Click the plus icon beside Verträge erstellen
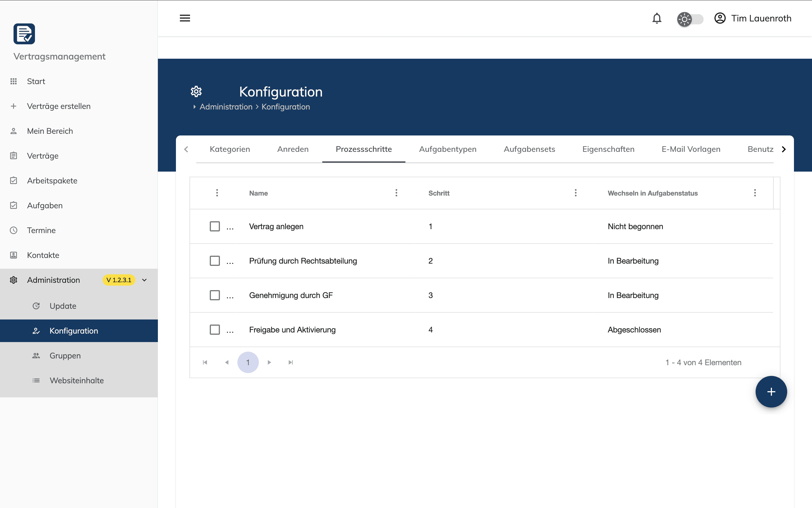The width and height of the screenshot is (812, 508). coord(14,106)
